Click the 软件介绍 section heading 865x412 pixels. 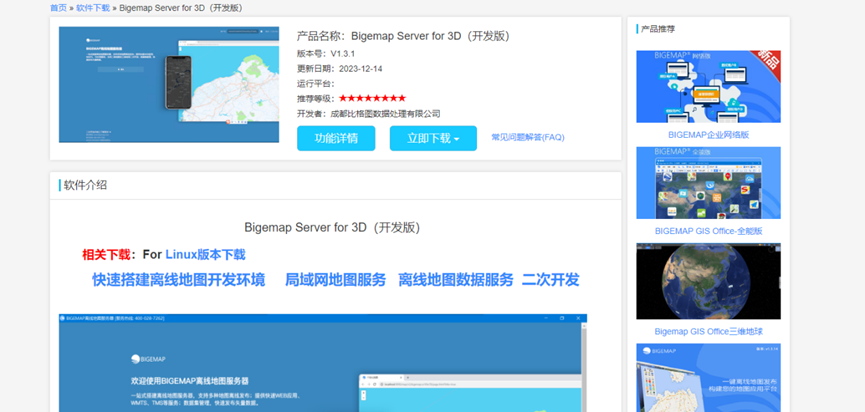tap(86, 185)
